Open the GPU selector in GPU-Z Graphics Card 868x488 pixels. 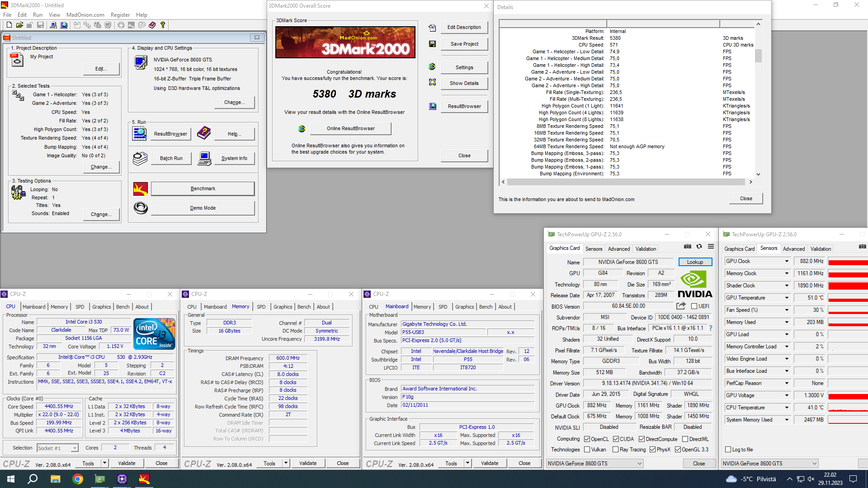point(594,464)
